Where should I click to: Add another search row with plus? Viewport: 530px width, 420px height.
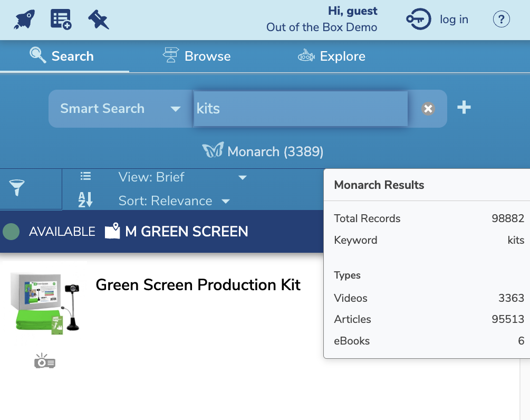coord(464,108)
